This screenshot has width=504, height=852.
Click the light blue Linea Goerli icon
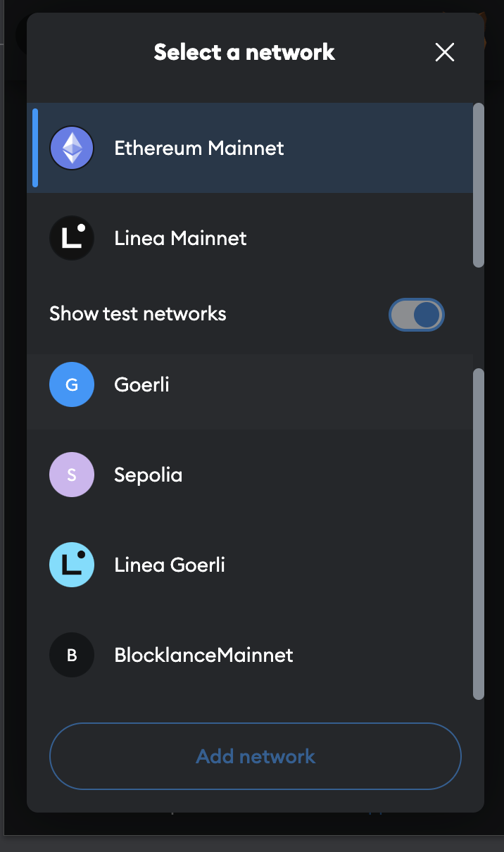click(72, 565)
